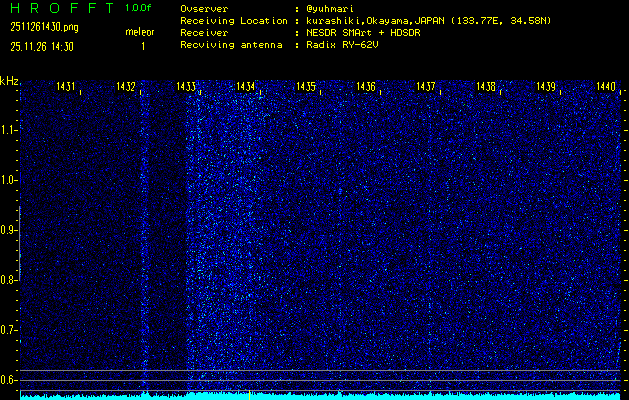629x400 pixels.
Task: Jump to the 1433 time marker
Action: click(x=186, y=88)
